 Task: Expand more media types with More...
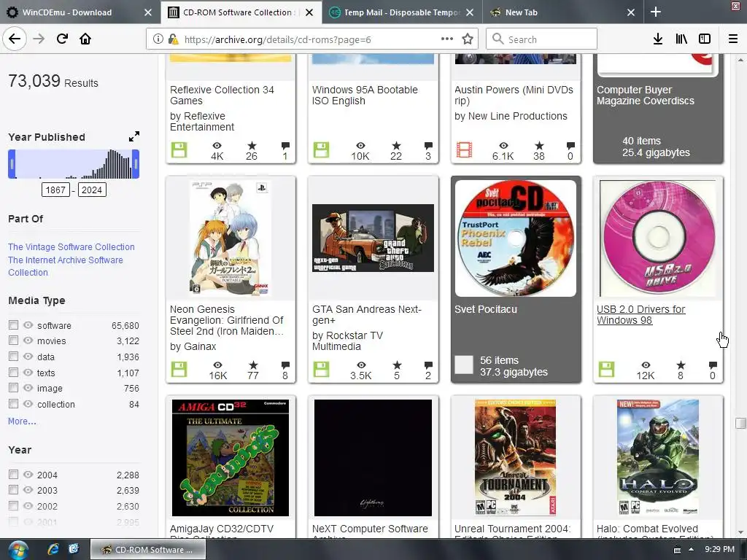[22, 421]
